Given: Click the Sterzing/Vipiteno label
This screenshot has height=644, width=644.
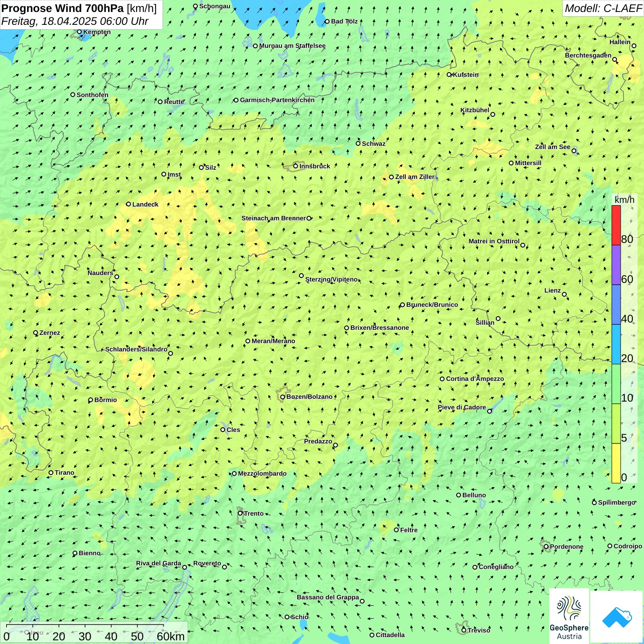Looking at the screenshot, I should pyautogui.click(x=332, y=279).
